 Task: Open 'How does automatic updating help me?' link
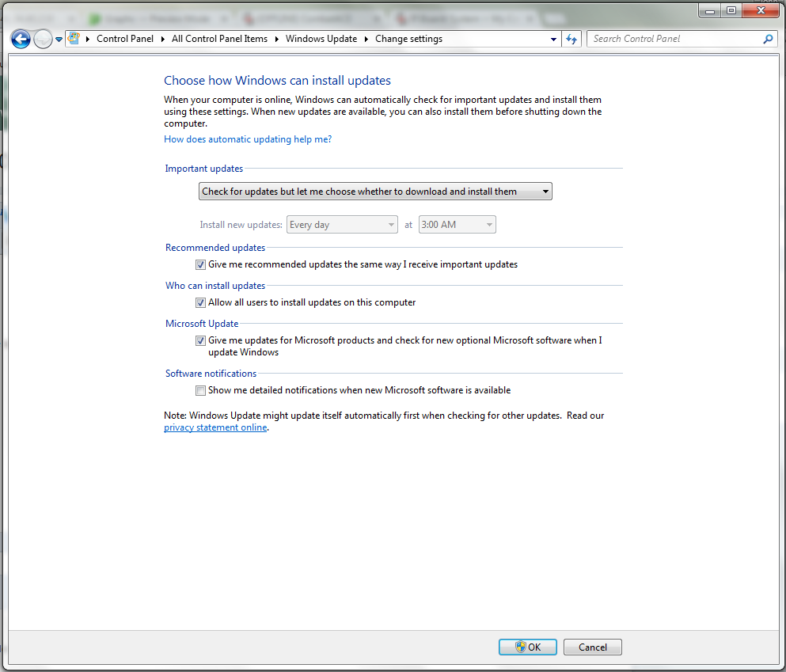coord(248,139)
